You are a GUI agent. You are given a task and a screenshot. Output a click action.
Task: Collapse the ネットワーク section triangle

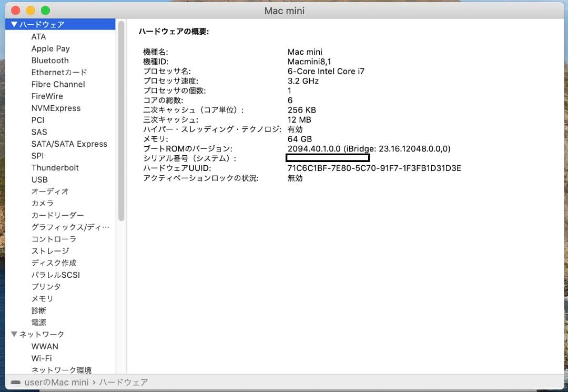click(x=14, y=334)
